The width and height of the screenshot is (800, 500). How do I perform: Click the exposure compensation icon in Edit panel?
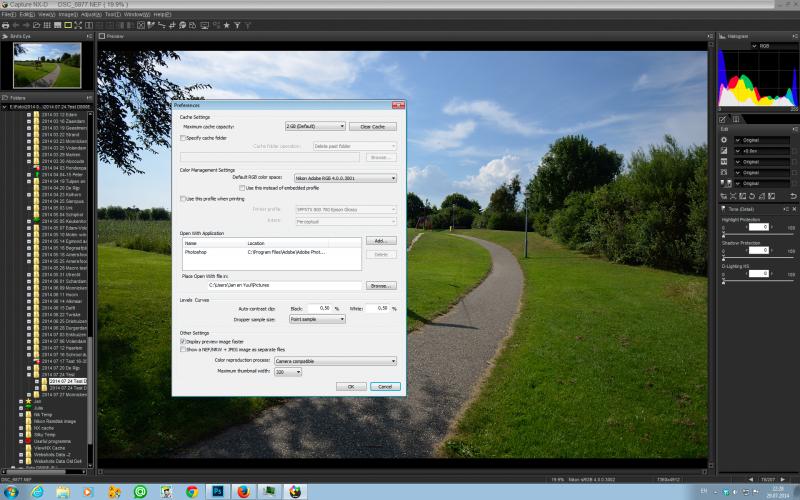[724, 151]
